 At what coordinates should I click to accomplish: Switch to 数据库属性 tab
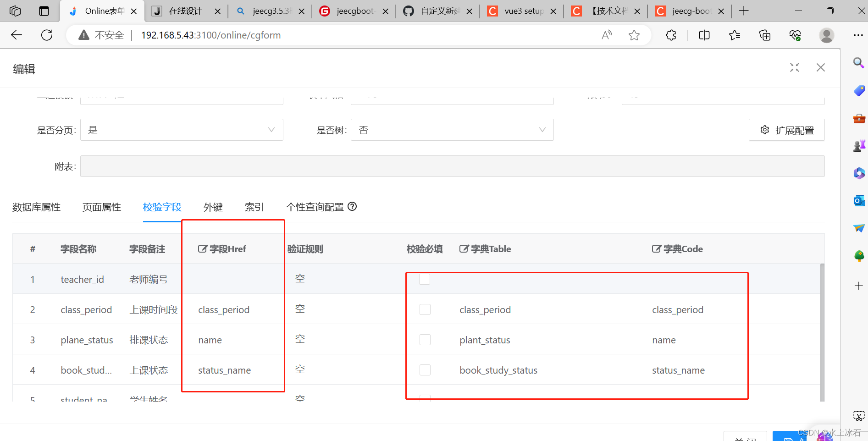pos(36,207)
